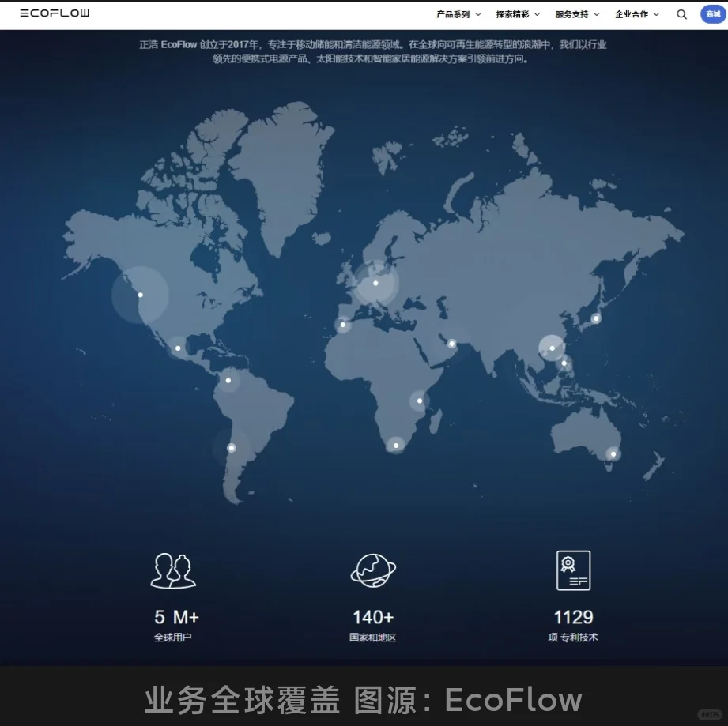Open the 产品系列 menu
Viewport: 728px width, 726px height.
tap(452, 14)
